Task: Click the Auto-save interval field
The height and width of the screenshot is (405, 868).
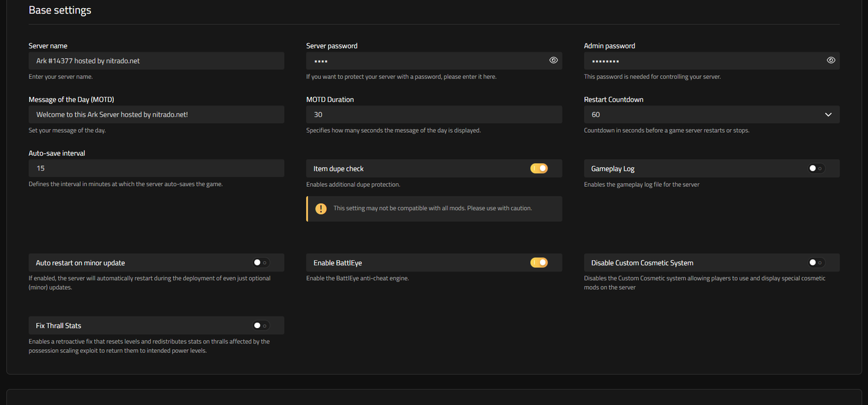Action: (156, 168)
